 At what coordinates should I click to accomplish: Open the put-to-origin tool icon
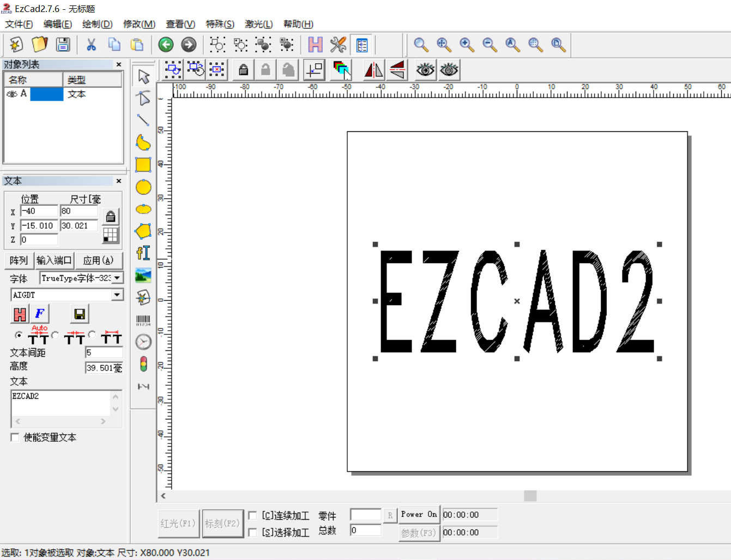click(315, 70)
